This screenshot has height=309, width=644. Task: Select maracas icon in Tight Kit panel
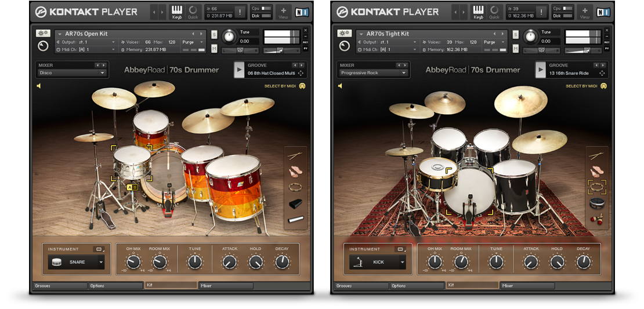pyautogui.click(x=596, y=219)
